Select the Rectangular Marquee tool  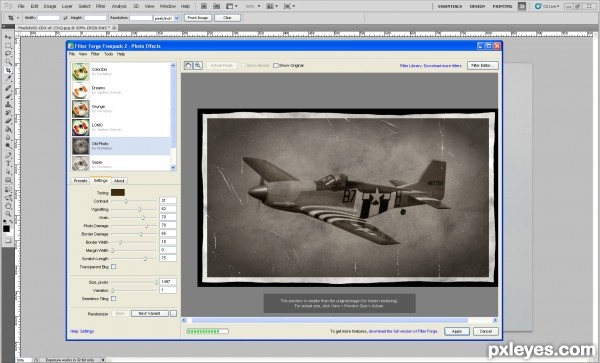tap(8, 46)
